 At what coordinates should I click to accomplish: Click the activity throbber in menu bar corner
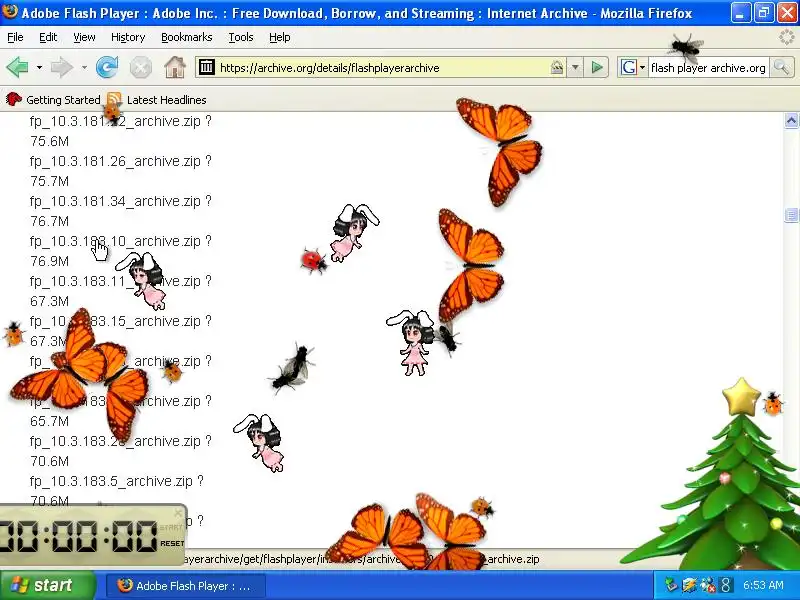[x=788, y=37]
